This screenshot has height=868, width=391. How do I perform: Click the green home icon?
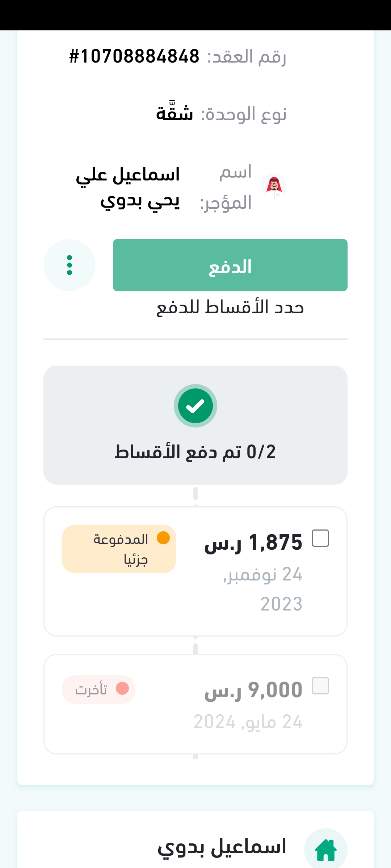tap(326, 850)
